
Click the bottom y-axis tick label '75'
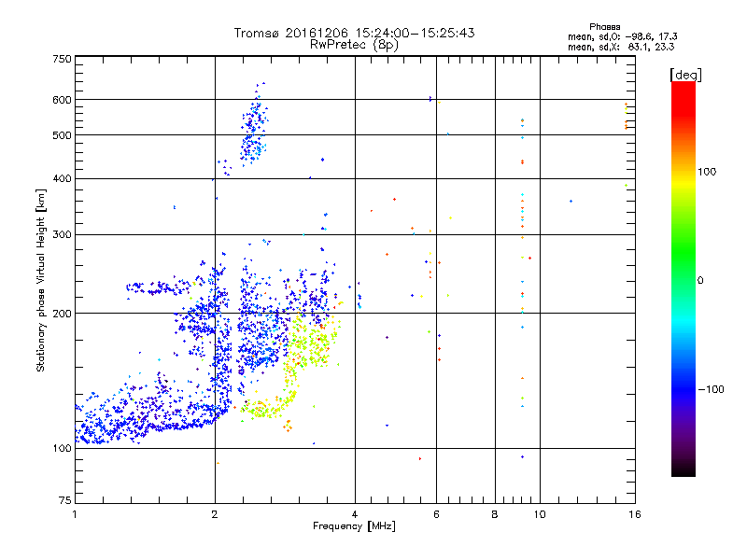pyautogui.click(x=65, y=500)
